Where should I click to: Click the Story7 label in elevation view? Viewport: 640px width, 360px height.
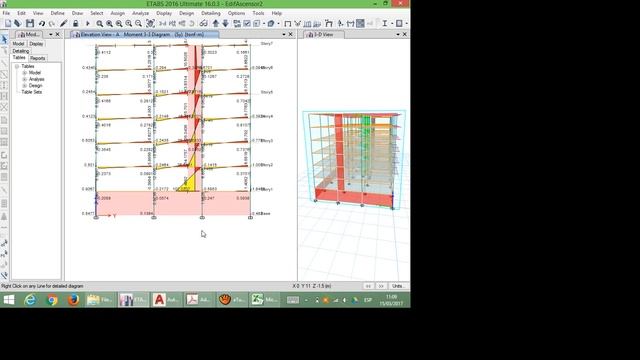[267, 43]
